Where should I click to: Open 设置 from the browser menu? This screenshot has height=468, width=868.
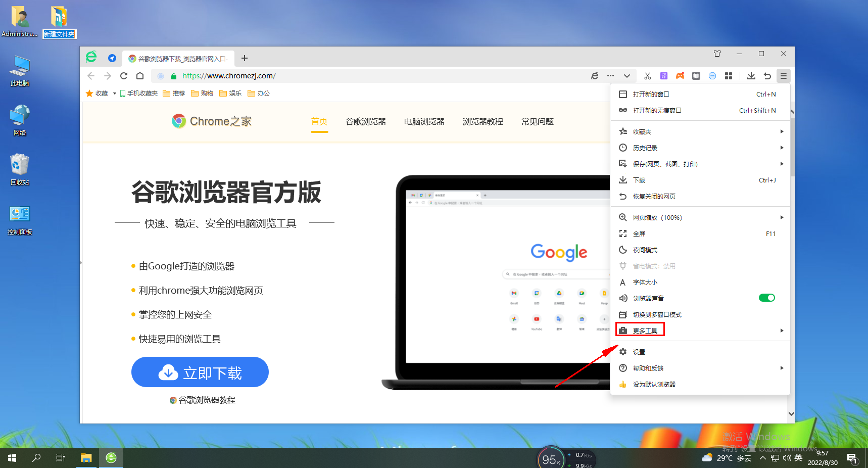639,351
